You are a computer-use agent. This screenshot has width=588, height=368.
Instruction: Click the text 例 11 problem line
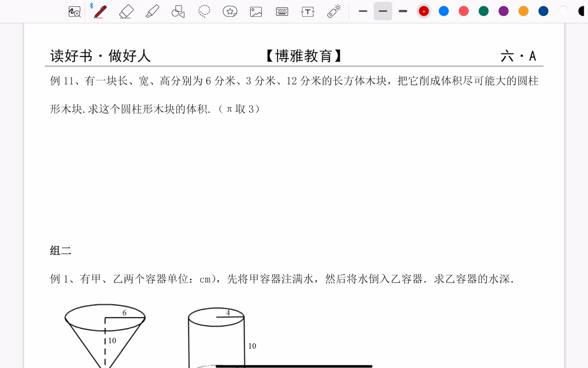coord(294,81)
